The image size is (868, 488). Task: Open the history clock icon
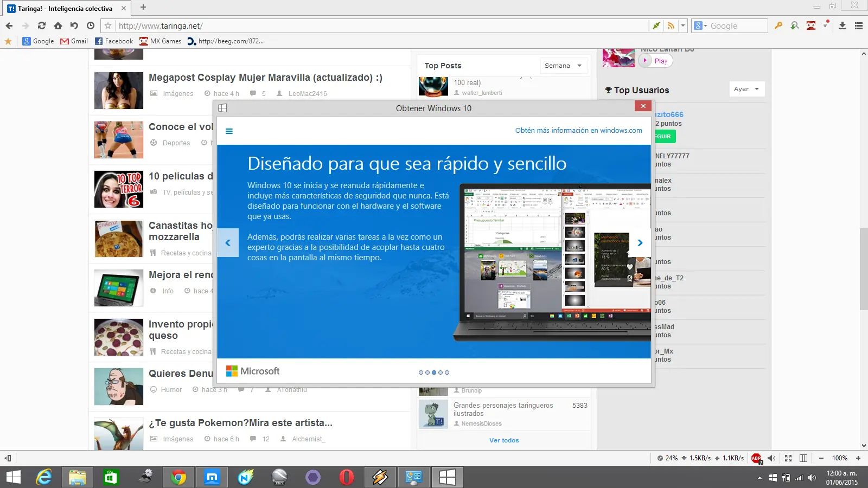click(x=91, y=25)
